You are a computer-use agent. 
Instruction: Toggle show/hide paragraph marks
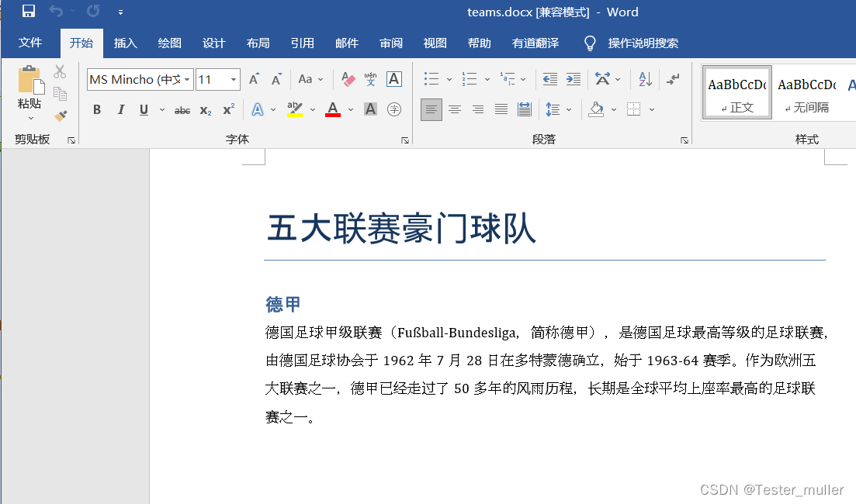[x=672, y=79]
